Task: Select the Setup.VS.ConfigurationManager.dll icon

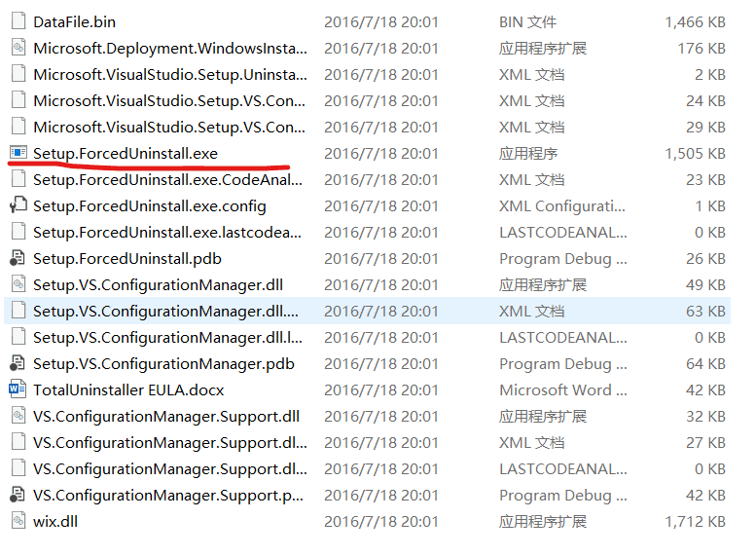Action: pyautogui.click(x=18, y=284)
